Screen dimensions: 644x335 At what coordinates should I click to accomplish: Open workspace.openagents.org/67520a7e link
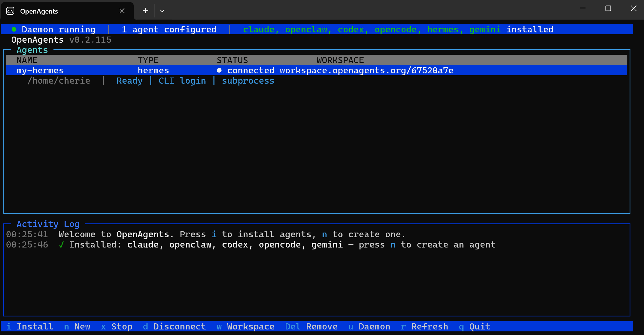[x=367, y=71]
